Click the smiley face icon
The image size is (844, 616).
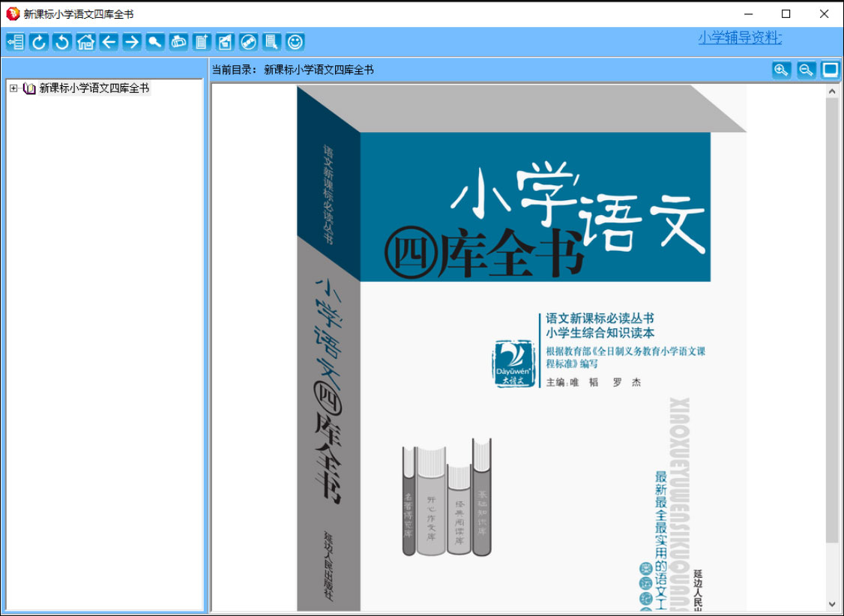pyautogui.click(x=295, y=42)
